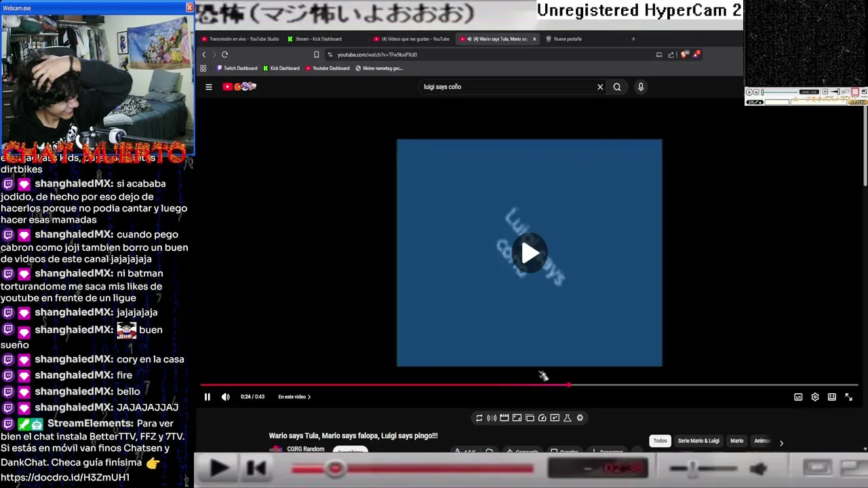The width and height of the screenshot is (868, 488).
Task: Pause the YouTube video
Action: (208, 397)
